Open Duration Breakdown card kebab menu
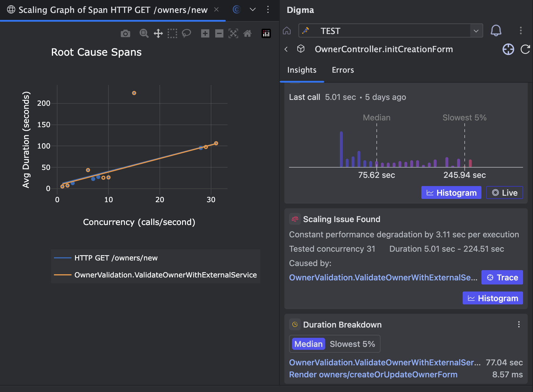The width and height of the screenshot is (533, 392). (x=519, y=324)
